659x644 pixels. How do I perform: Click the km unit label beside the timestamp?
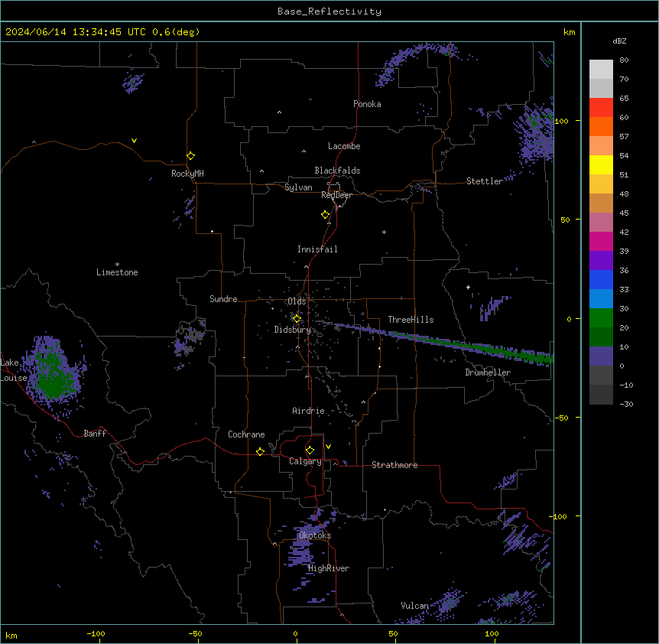pos(570,32)
